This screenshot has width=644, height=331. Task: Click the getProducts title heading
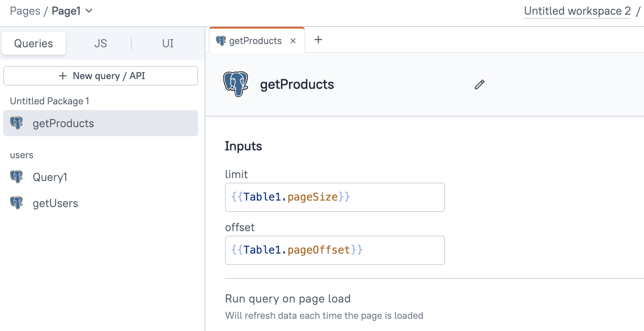[x=297, y=84]
